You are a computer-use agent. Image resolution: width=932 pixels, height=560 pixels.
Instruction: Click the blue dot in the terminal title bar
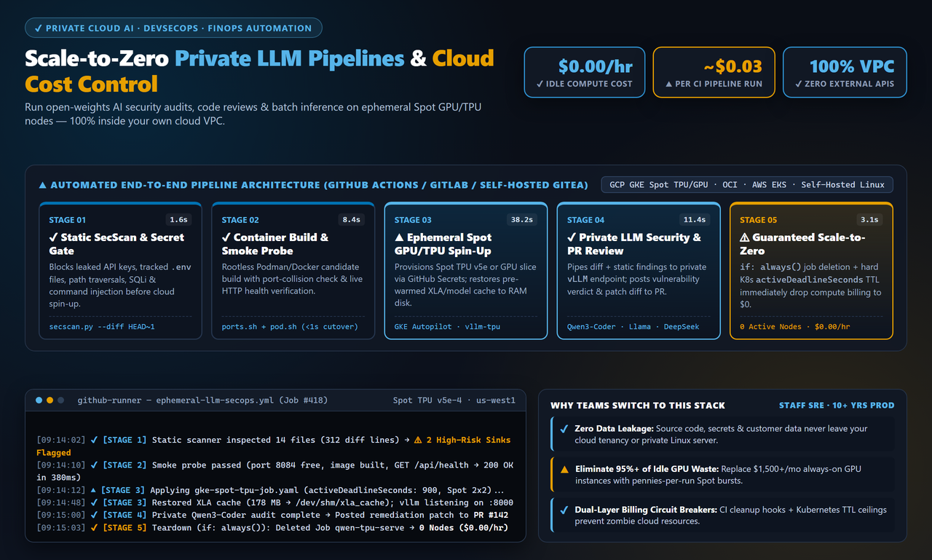pos(39,400)
